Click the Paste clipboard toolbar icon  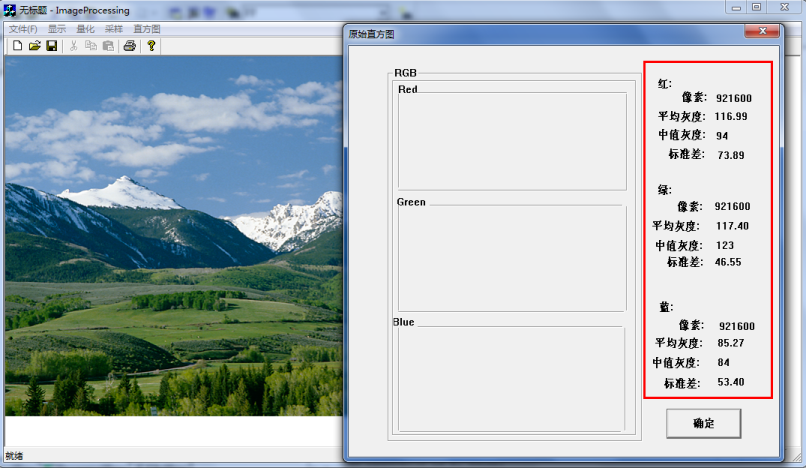pyautogui.click(x=108, y=46)
